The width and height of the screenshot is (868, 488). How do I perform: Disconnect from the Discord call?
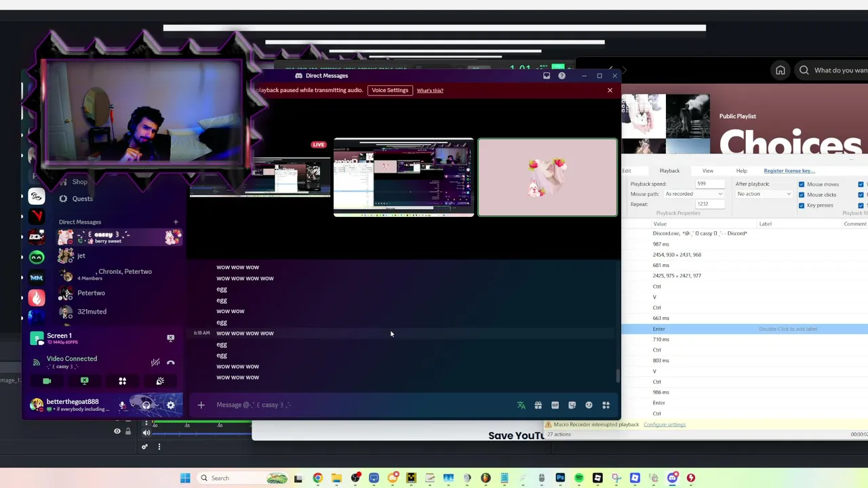(x=171, y=363)
